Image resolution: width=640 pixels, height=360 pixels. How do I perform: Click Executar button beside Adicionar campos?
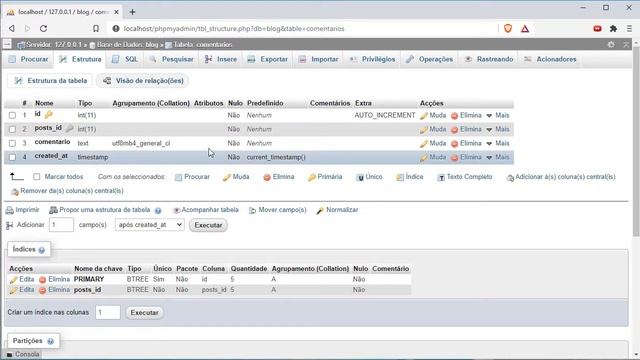tap(208, 225)
